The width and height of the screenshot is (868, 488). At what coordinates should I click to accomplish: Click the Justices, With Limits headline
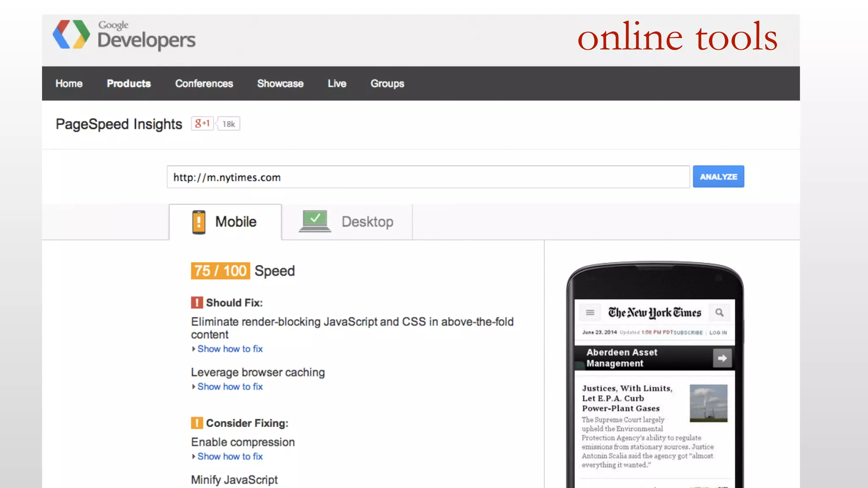click(627, 398)
